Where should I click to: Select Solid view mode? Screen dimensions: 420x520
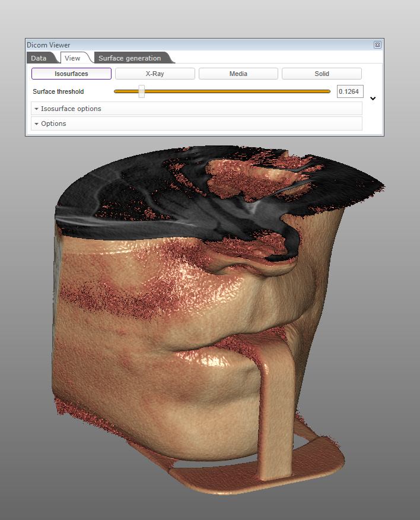(x=322, y=74)
